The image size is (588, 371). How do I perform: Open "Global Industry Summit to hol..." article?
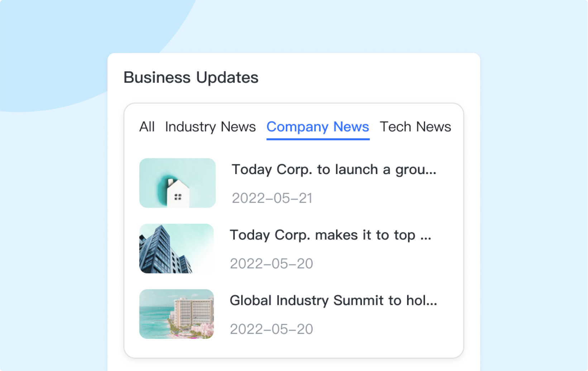333,300
